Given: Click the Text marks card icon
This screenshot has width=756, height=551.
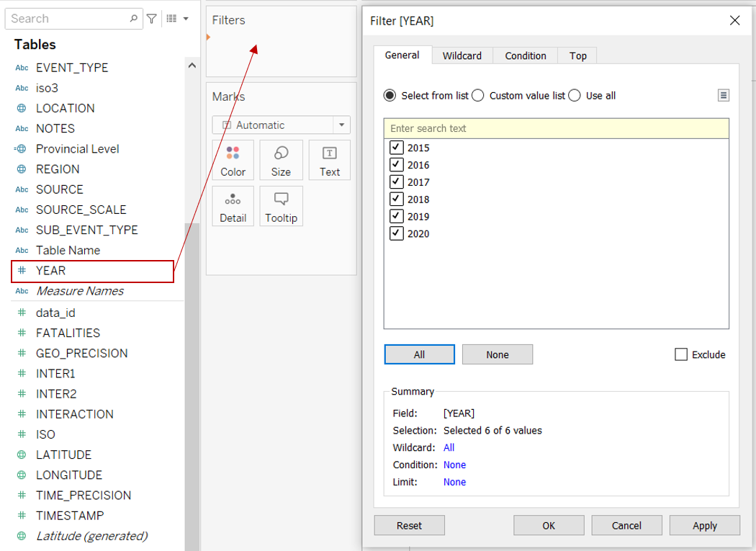Looking at the screenshot, I should [330, 153].
